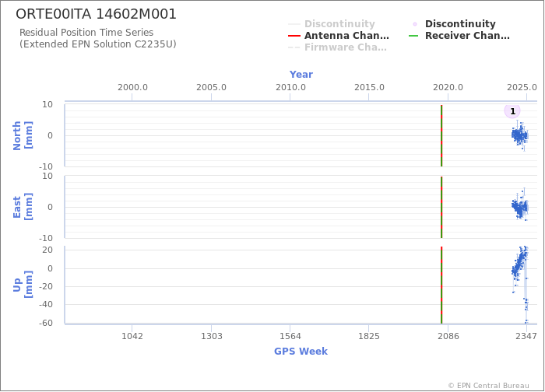Hide the Receiver Change legend series
The image size is (545, 392).
pyautogui.click(x=459, y=36)
